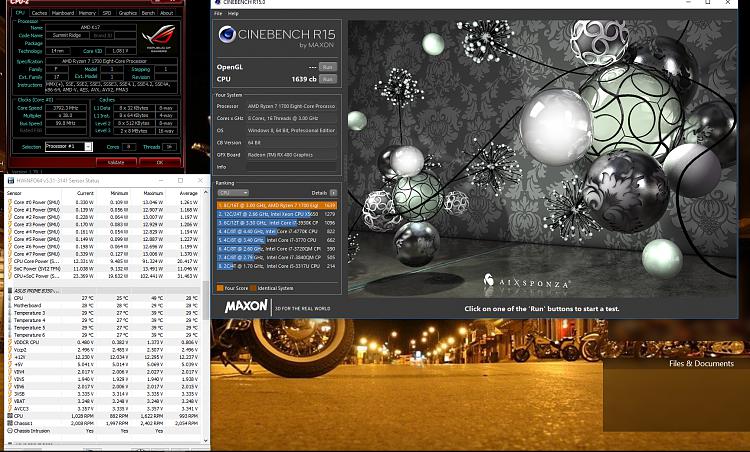The width and height of the screenshot is (750, 452).
Task: Switch to the Bench tab in CPU-Z
Action: coord(148,13)
